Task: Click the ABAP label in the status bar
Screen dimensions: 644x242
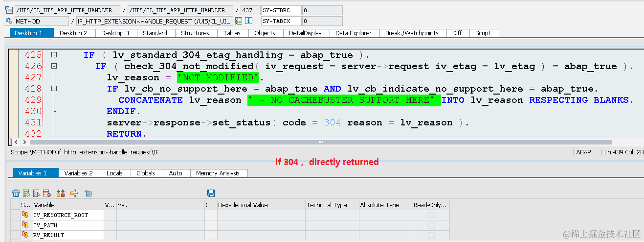Action: click(583, 152)
